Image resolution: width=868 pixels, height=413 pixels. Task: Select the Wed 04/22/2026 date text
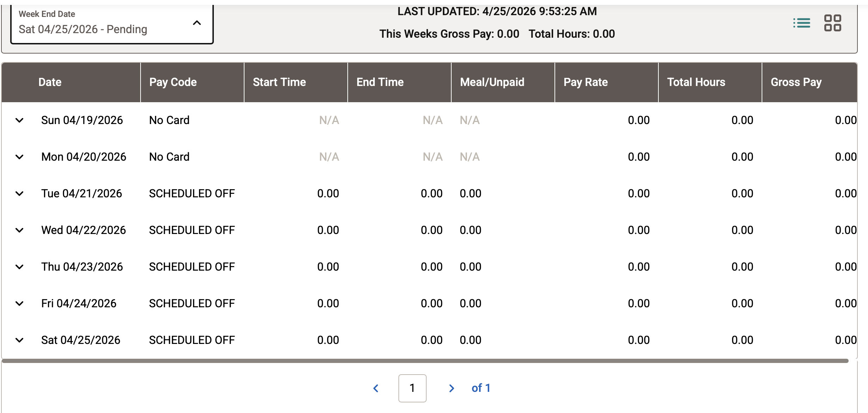point(83,230)
